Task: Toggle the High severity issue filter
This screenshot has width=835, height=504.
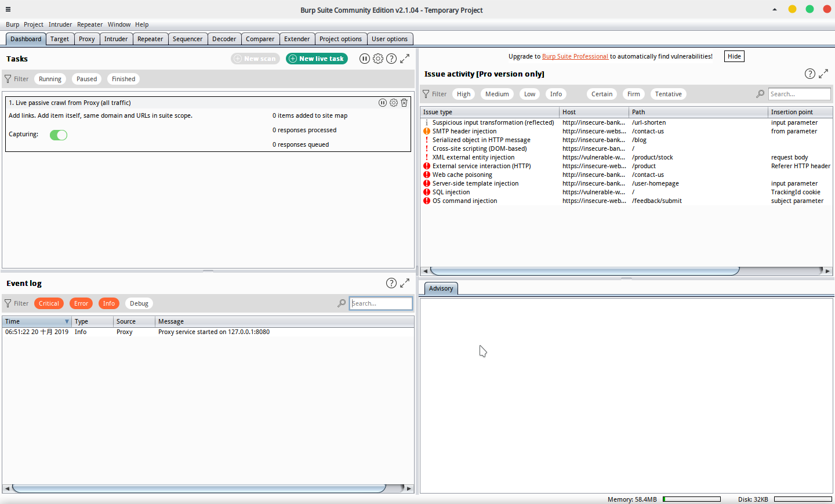Action: 463,94
